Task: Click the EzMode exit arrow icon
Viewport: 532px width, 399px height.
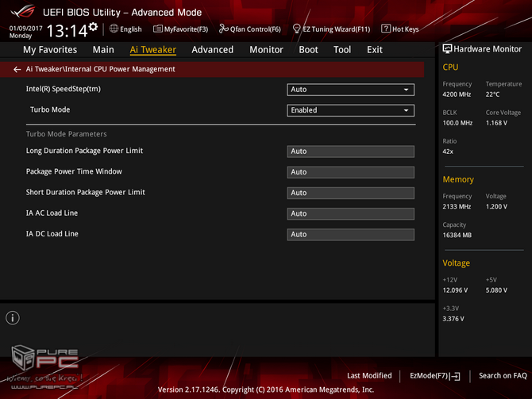Action: click(455, 376)
